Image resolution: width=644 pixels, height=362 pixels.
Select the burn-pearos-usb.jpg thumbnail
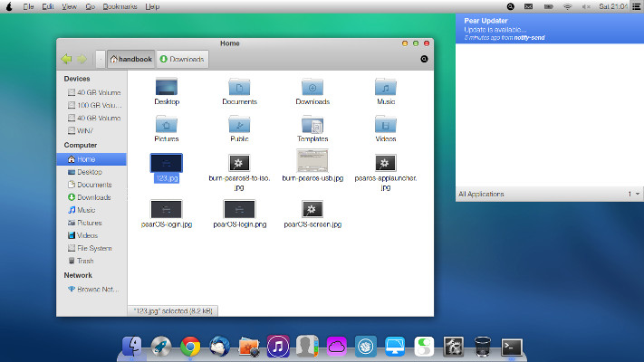(x=312, y=162)
